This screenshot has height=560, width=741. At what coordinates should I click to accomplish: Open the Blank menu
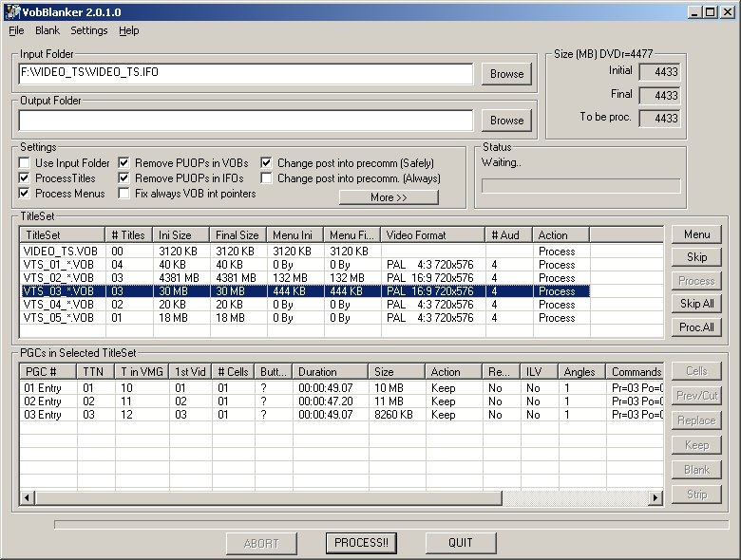pos(47,30)
